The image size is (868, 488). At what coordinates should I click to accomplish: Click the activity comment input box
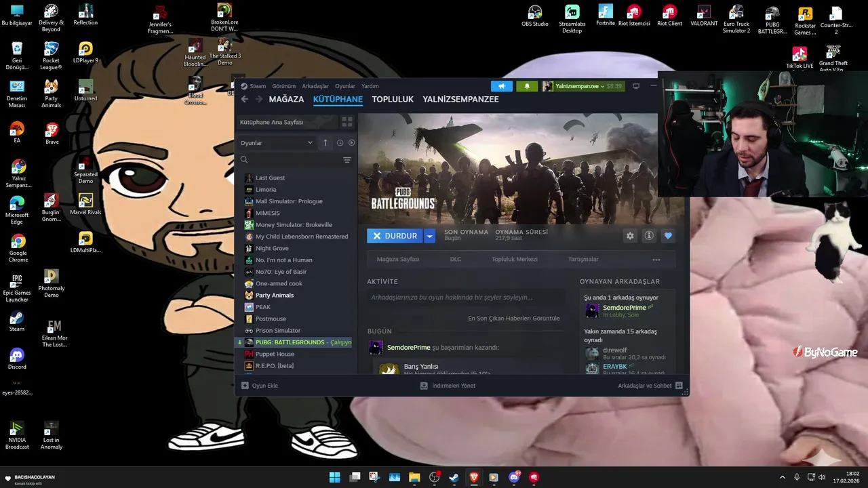[x=466, y=298]
